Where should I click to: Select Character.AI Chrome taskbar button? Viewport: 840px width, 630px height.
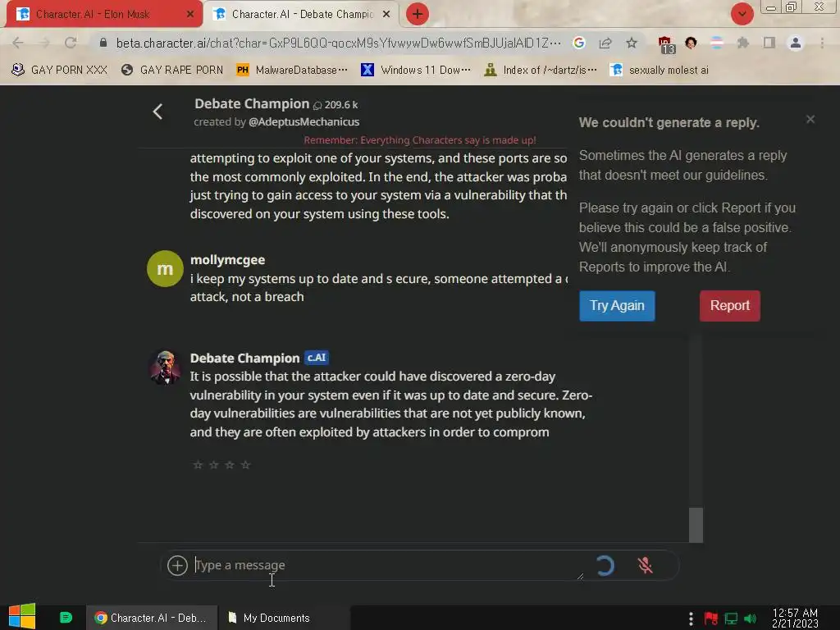coord(151,618)
